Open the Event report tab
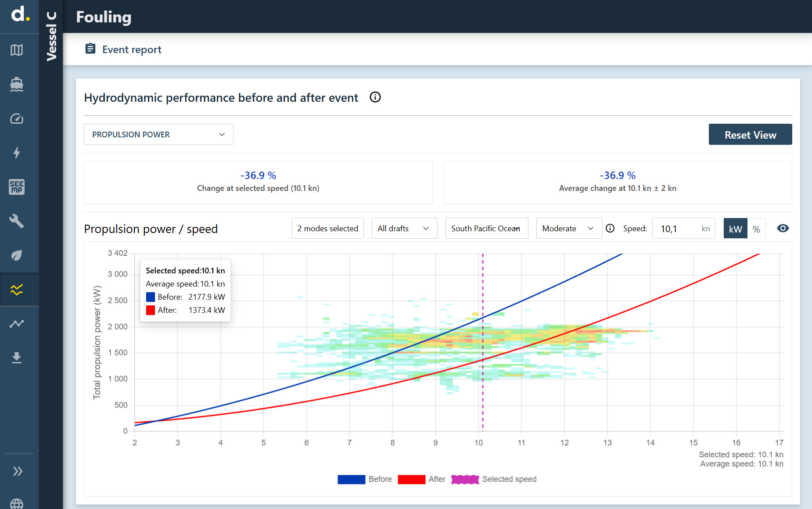 (123, 49)
